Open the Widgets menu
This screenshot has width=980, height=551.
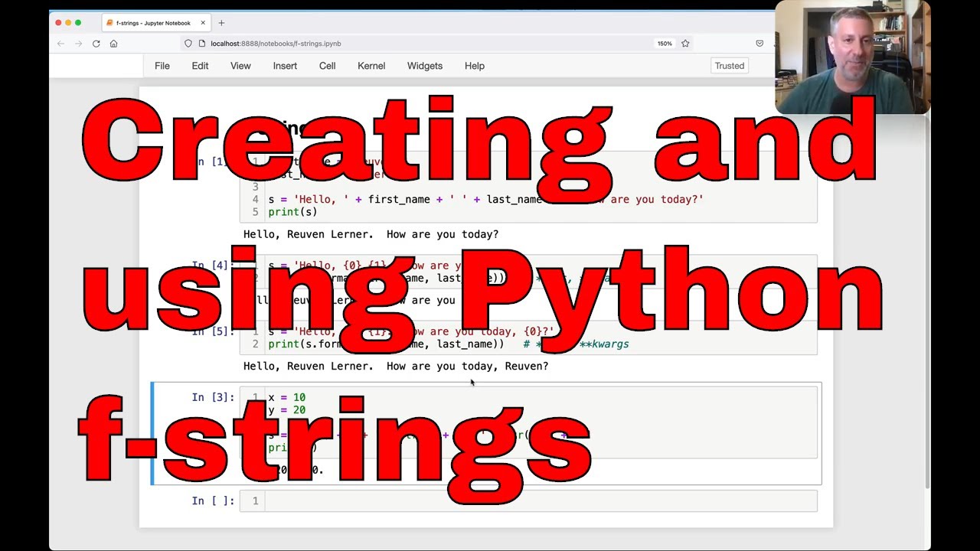[425, 66]
